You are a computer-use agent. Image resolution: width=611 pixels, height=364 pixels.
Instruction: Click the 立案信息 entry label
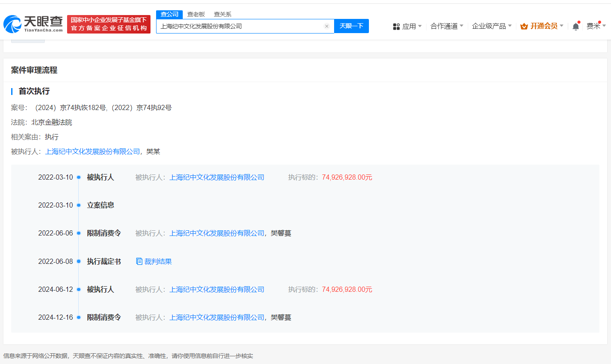101,205
